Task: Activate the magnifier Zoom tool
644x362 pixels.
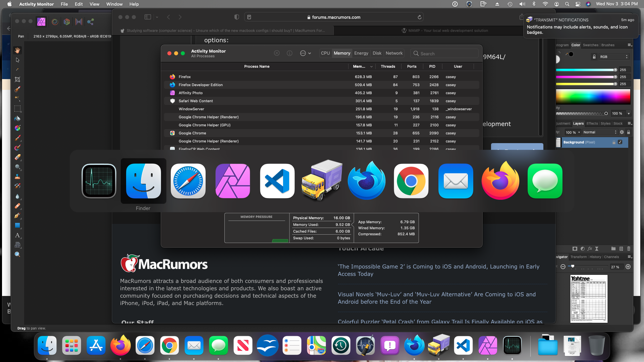Action: tap(17, 254)
